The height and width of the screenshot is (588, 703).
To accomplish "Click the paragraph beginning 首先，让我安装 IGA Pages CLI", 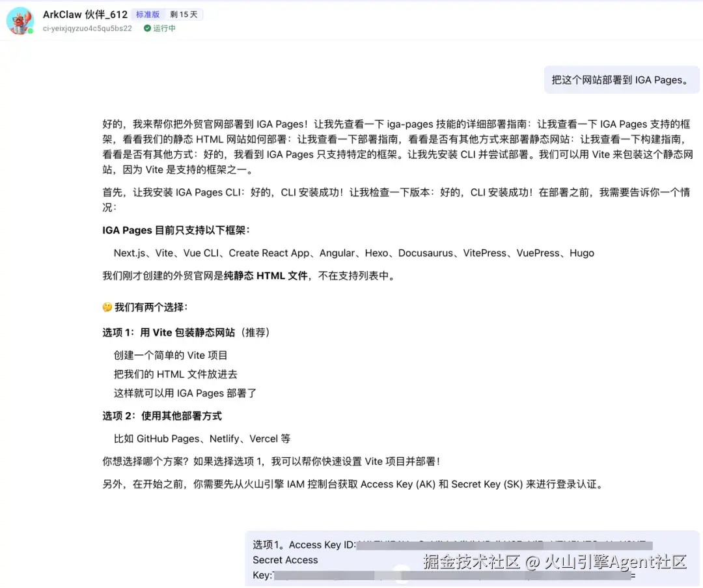I will [x=396, y=200].
